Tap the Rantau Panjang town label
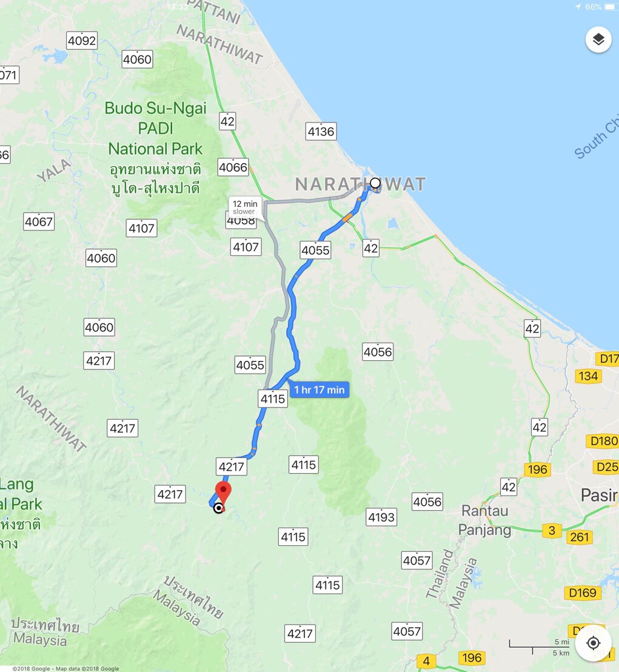This screenshot has width=619, height=672. pyautogui.click(x=485, y=520)
